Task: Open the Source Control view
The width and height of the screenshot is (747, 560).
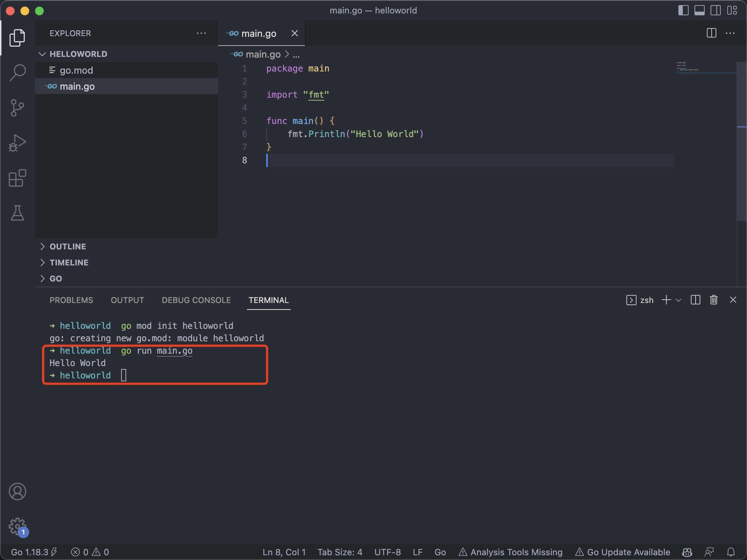Action: [x=17, y=108]
